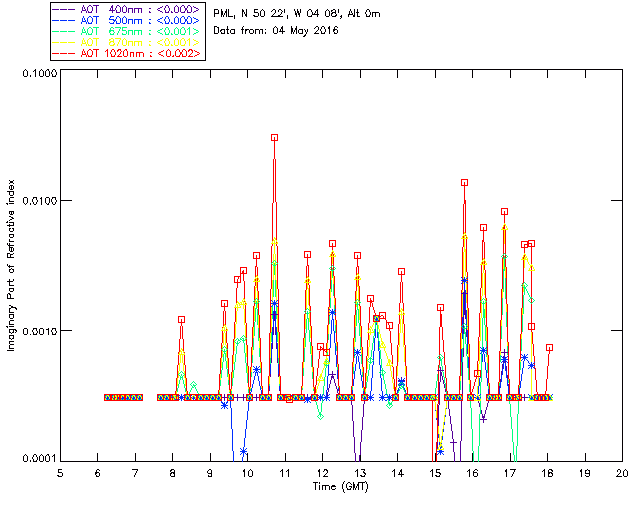The image size is (640, 512).
Task: Click the x-axis tick label 12
Action: click(322, 473)
